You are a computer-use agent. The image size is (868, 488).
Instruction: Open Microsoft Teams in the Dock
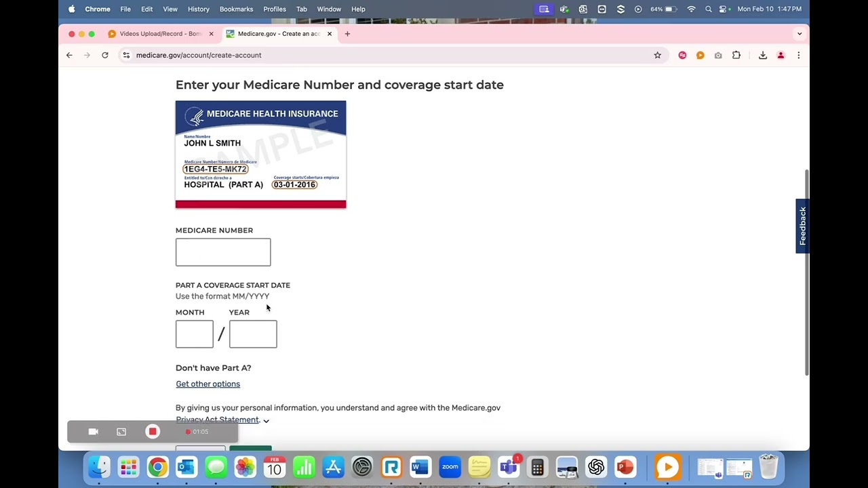pos(509,467)
